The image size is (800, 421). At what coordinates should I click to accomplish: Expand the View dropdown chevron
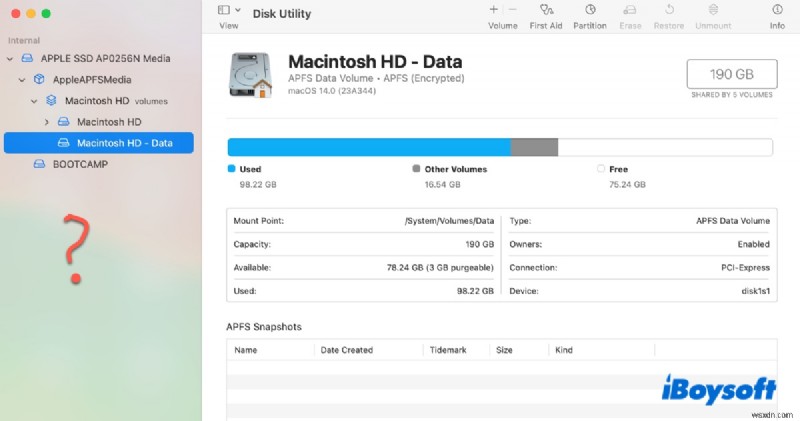pyautogui.click(x=238, y=10)
